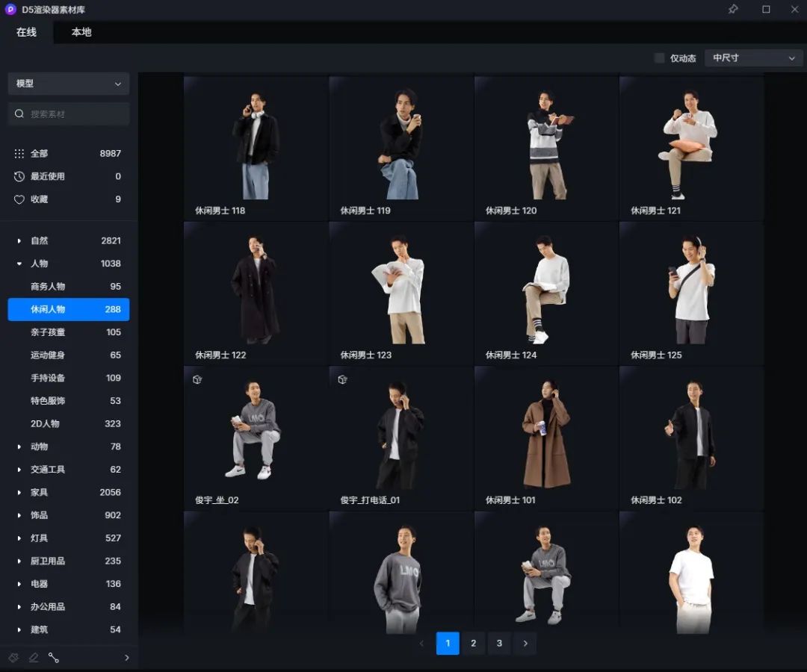
Task: Open 最近使用 via the clock icon
Action: 19,176
